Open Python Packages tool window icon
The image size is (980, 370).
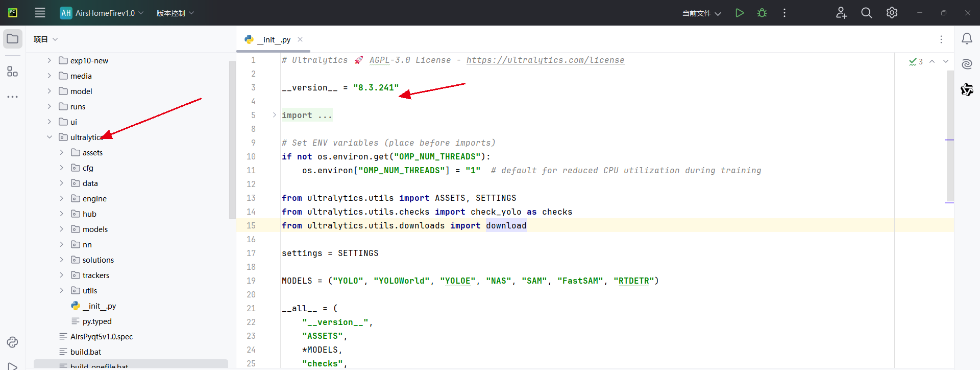[13, 342]
